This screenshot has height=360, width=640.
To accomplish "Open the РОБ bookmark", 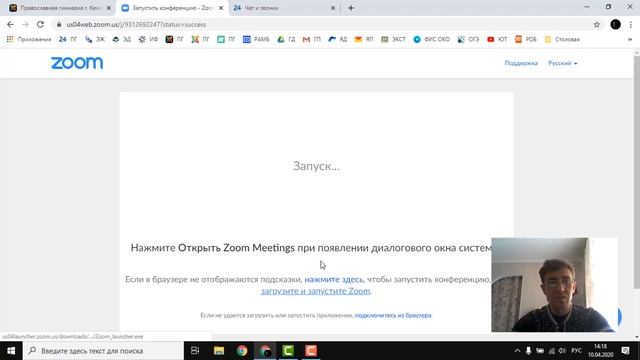I will pos(526,39).
